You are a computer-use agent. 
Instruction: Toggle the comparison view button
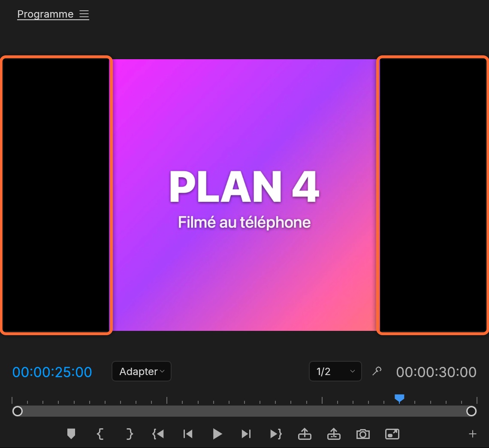coord(392,434)
